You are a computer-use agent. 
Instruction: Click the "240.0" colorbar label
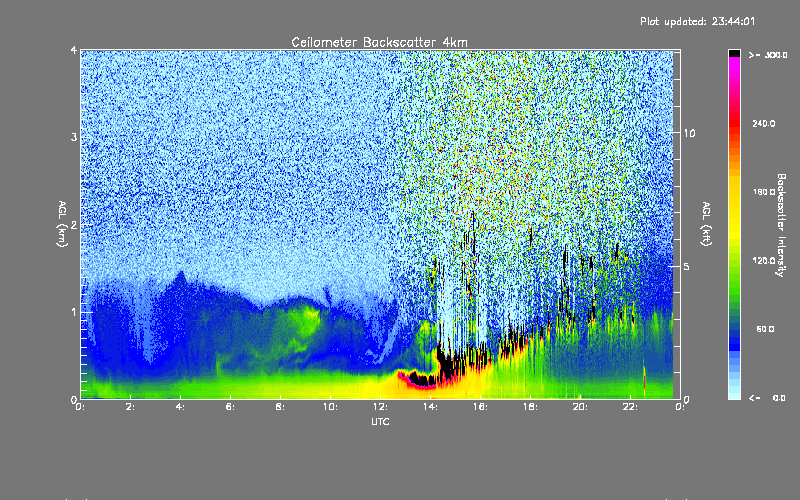pos(764,124)
